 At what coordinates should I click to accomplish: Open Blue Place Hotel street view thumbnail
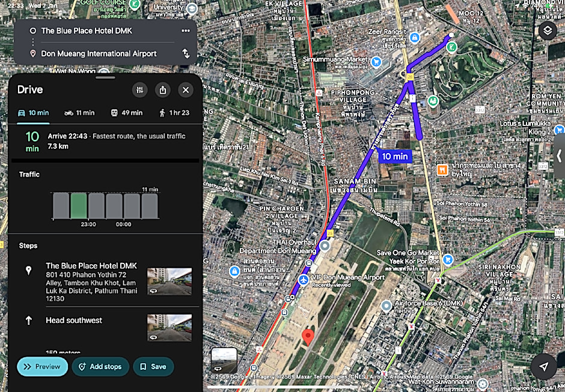(169, 281)
